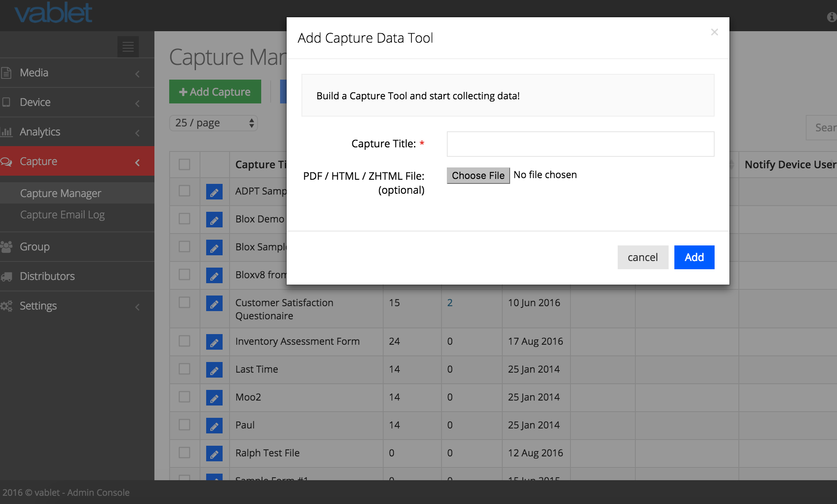Select the Inventory Assessment Form checkbox
The height and width of the screenshot is (504, 837).
coord(184,341)
